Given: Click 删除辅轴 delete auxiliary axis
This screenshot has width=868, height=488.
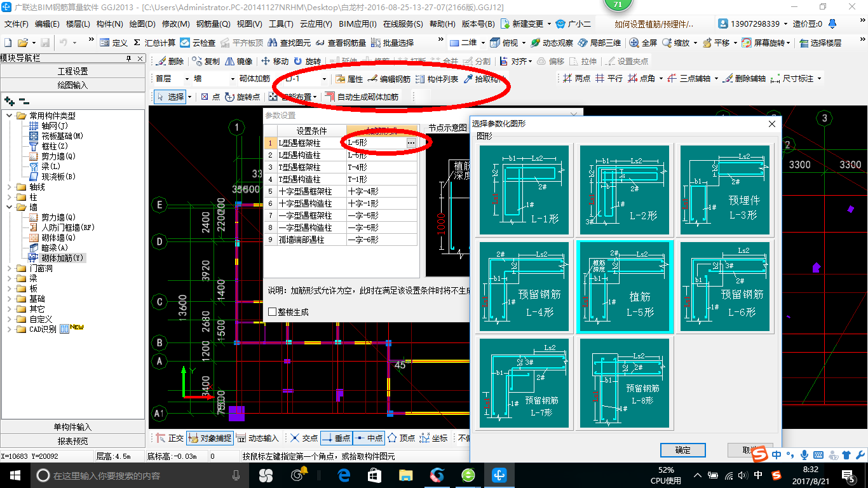Looking at the screenshot, I should 744,79.
